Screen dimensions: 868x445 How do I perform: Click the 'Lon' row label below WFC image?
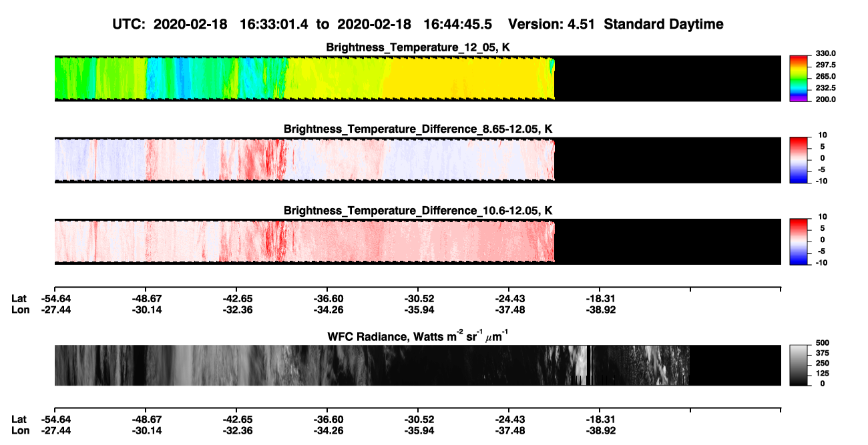[x=20, y=430]
